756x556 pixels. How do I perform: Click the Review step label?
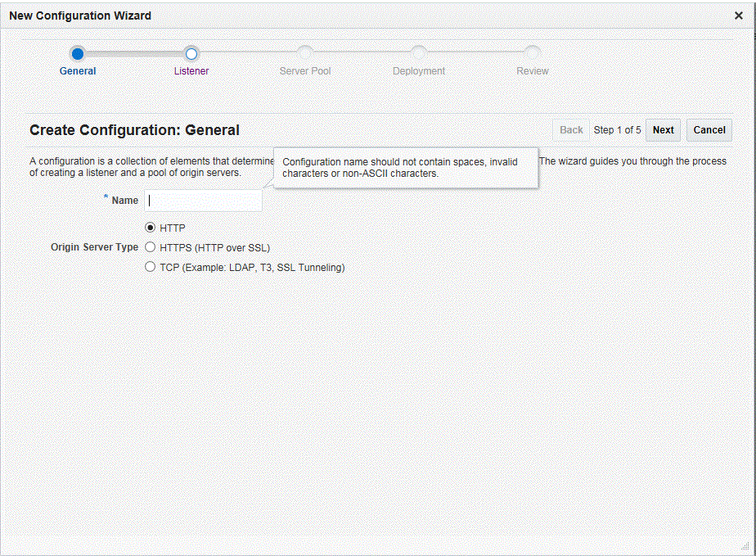(x=533, y=71)
